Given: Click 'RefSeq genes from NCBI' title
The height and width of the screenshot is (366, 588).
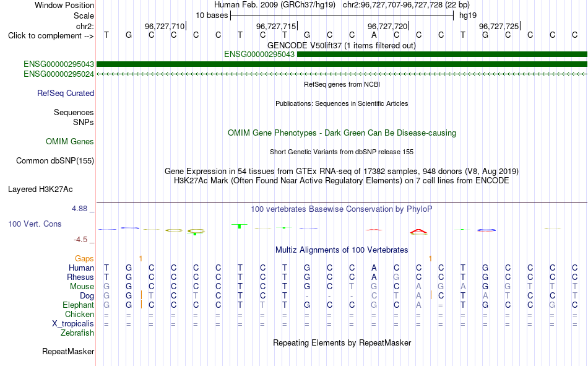Looking at the screenshot, I should (342, 84).
